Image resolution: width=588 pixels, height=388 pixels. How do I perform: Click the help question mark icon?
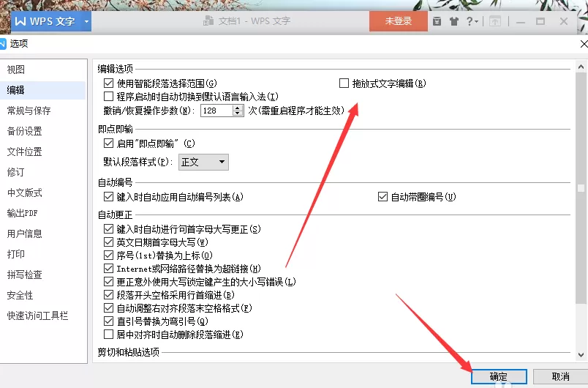[472, 21]
